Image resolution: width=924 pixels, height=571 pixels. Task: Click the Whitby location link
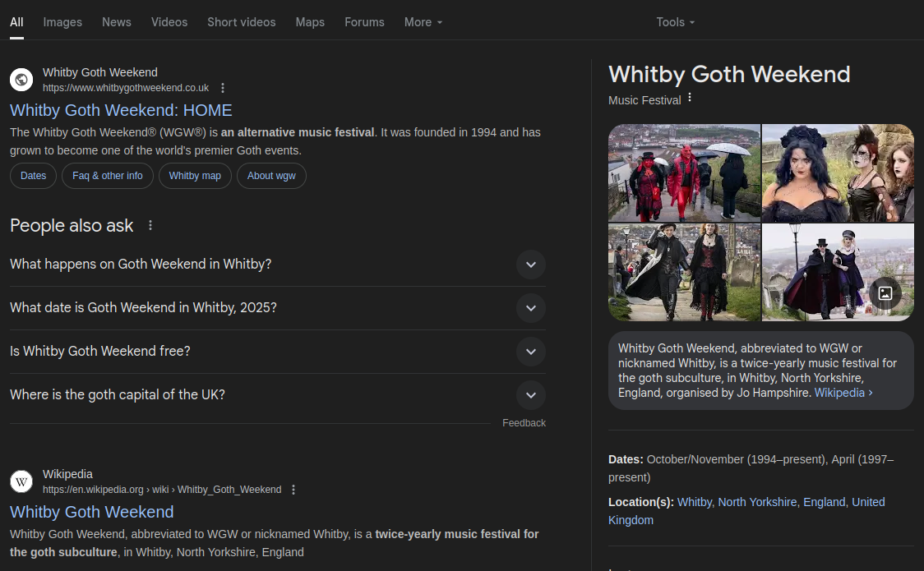point(694,502)
